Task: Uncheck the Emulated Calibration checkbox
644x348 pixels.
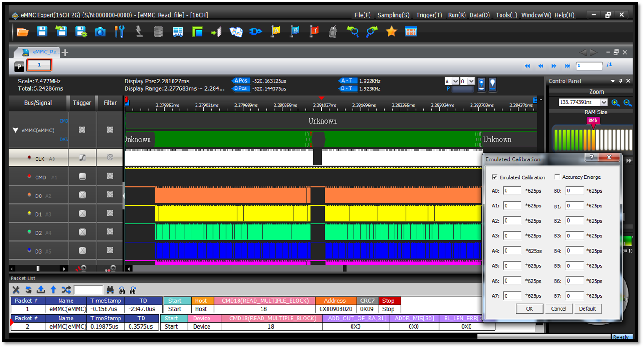Action: pos(495,177)
